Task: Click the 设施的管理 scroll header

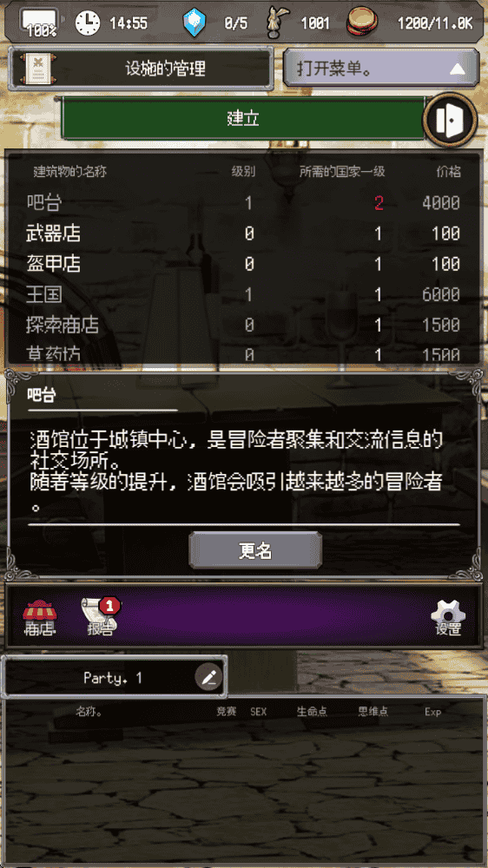Action: tap(142, 69)
